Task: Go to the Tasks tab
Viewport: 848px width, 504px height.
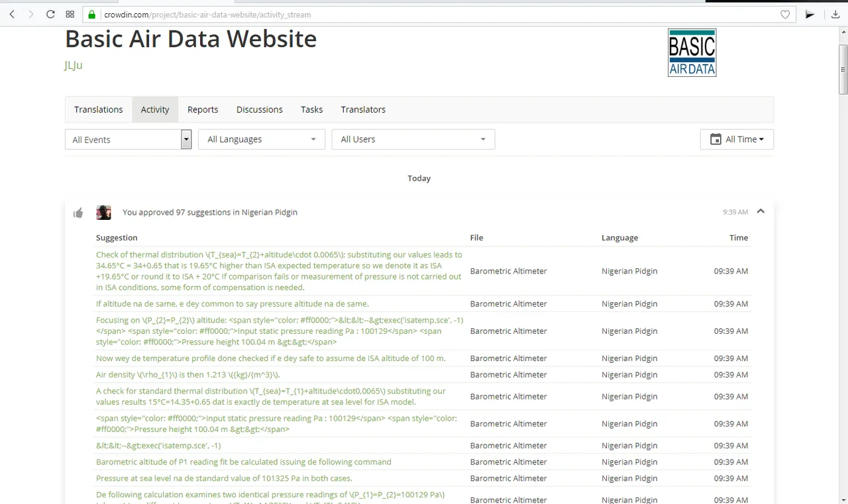Action: (x=312, y=109)
